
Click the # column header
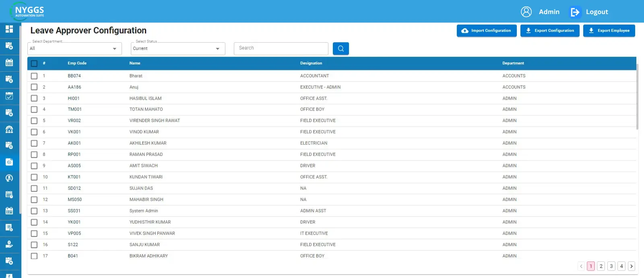coord(44,63)
